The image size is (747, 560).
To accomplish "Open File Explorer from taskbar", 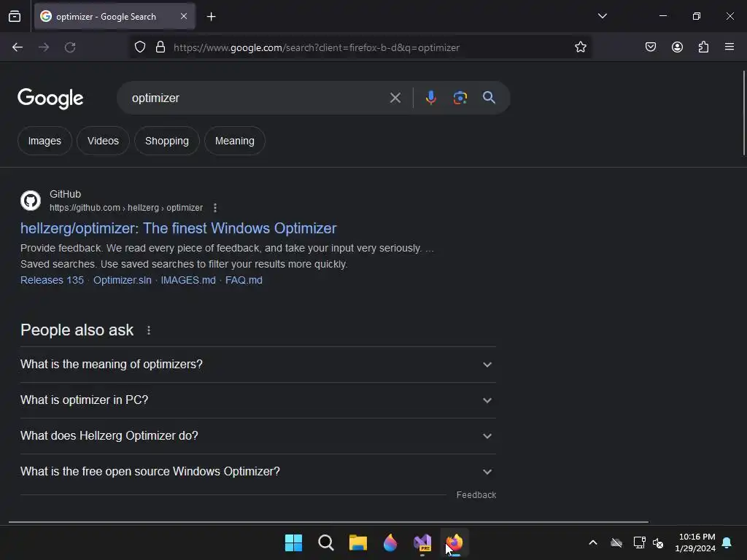I will [x=357, y=542].
